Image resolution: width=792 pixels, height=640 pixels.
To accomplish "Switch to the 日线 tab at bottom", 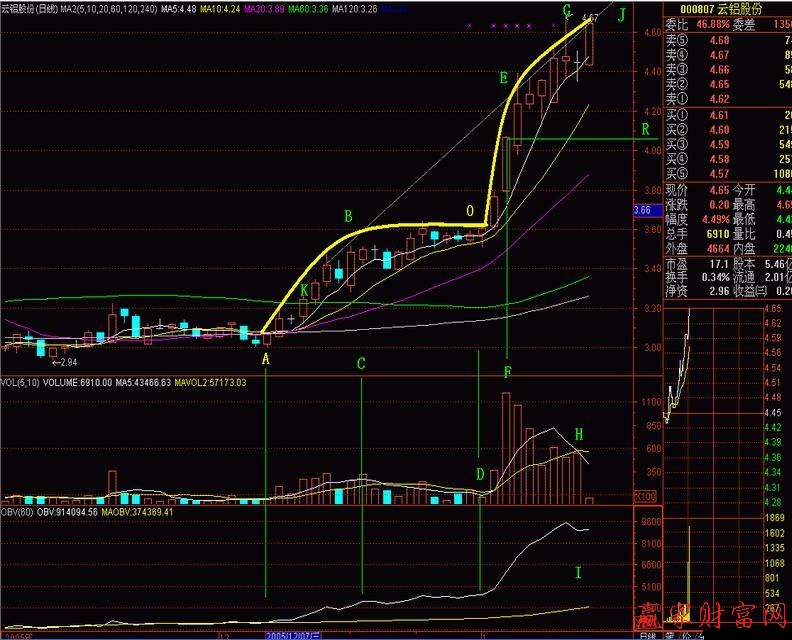I will pyautogui.click(x=647, y=634).
